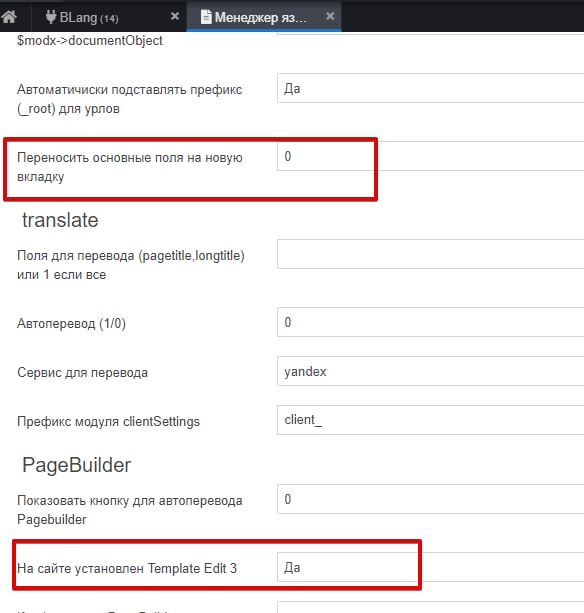Click the clientSettings prefix field with client_

pyautogui.click(x=430, y=420)
